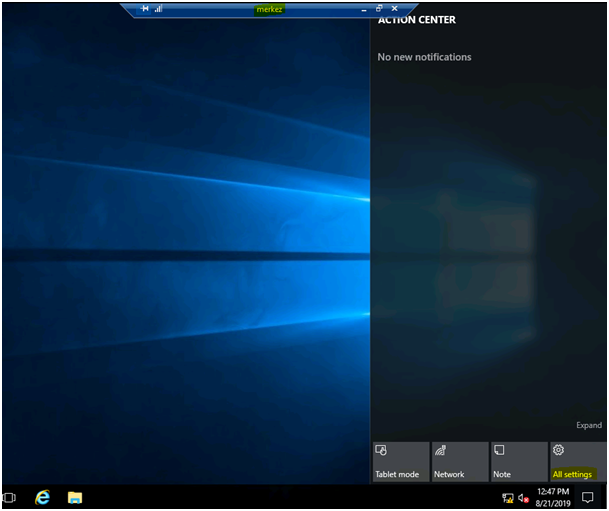The width and height of the screenshot is (609, 511).
Task: Minimize the merkez remote session
Action: pos(364,10)
